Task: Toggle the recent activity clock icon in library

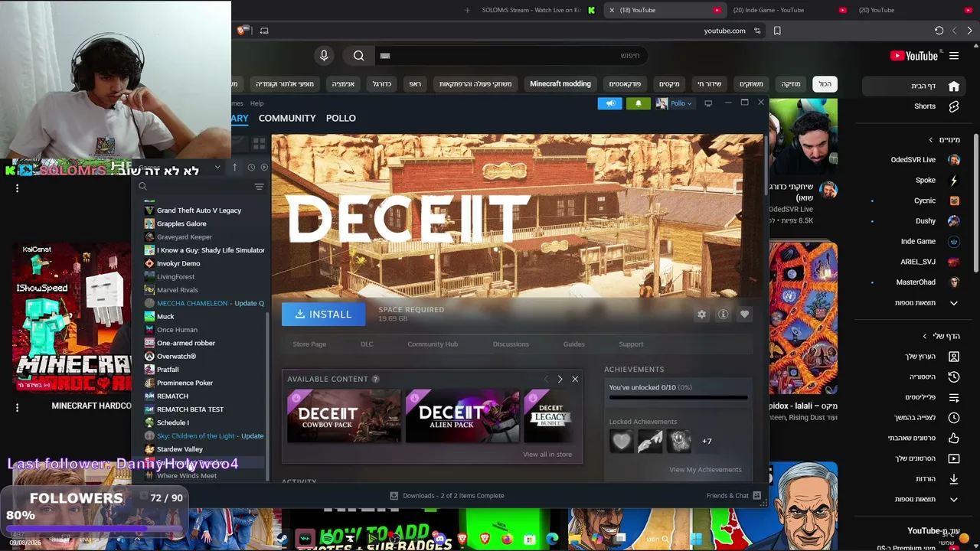Action: click(250, 168)
